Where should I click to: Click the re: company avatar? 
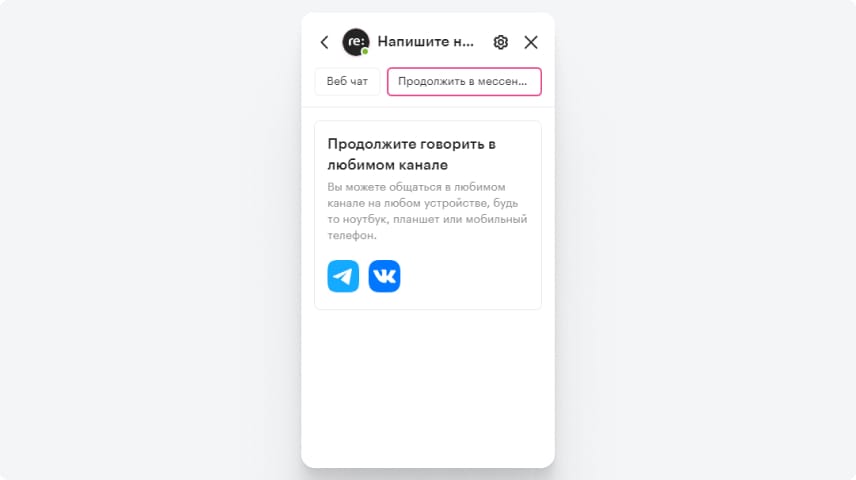pos(355,42)
